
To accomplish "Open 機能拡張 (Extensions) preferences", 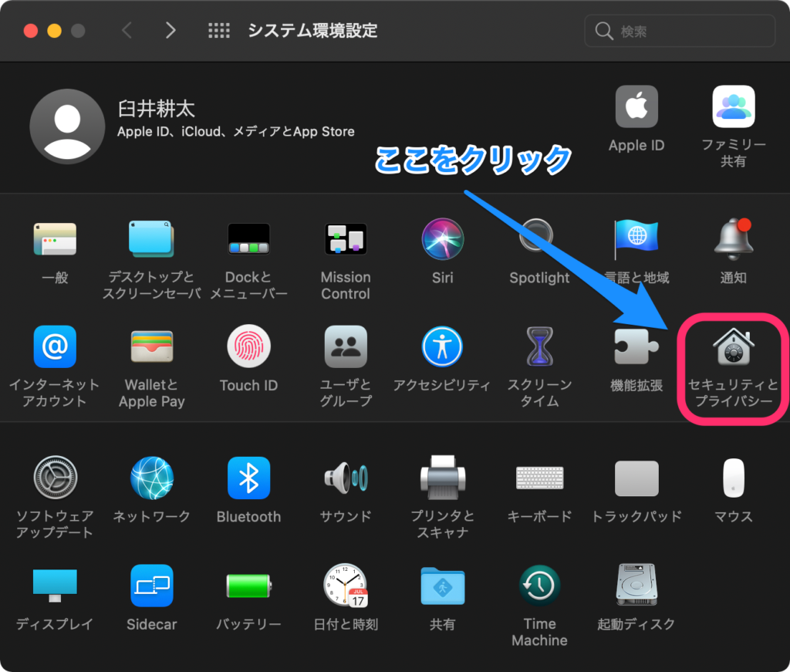I will [636, 346].
